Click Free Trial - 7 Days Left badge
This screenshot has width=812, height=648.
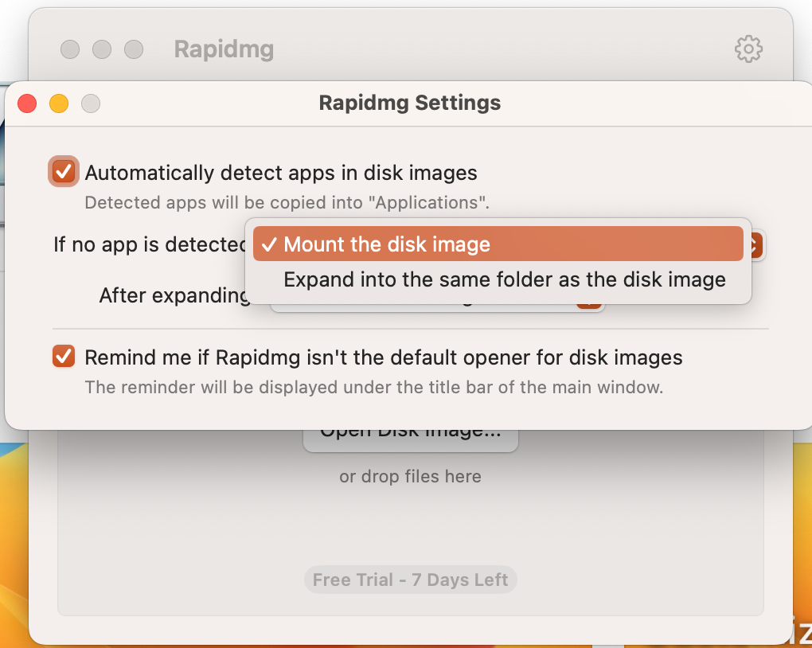tap(410, 580)
